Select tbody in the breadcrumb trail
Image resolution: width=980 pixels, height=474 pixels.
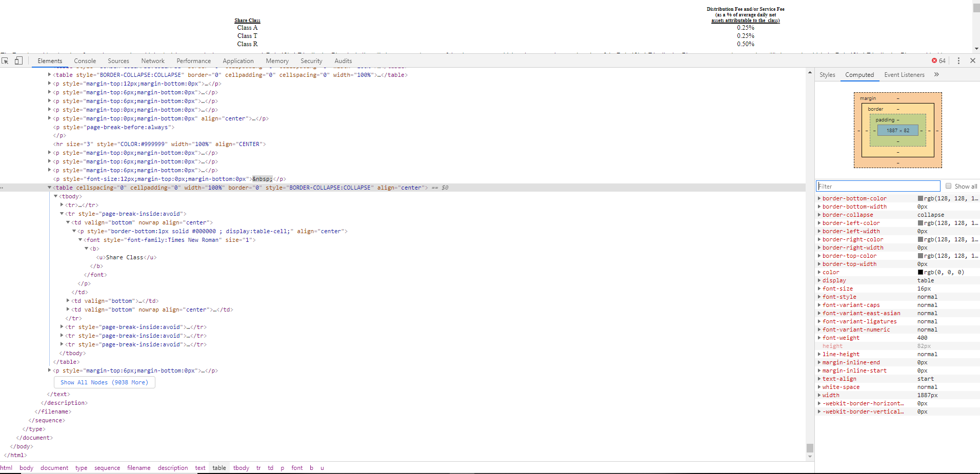[x=241, y=468]
